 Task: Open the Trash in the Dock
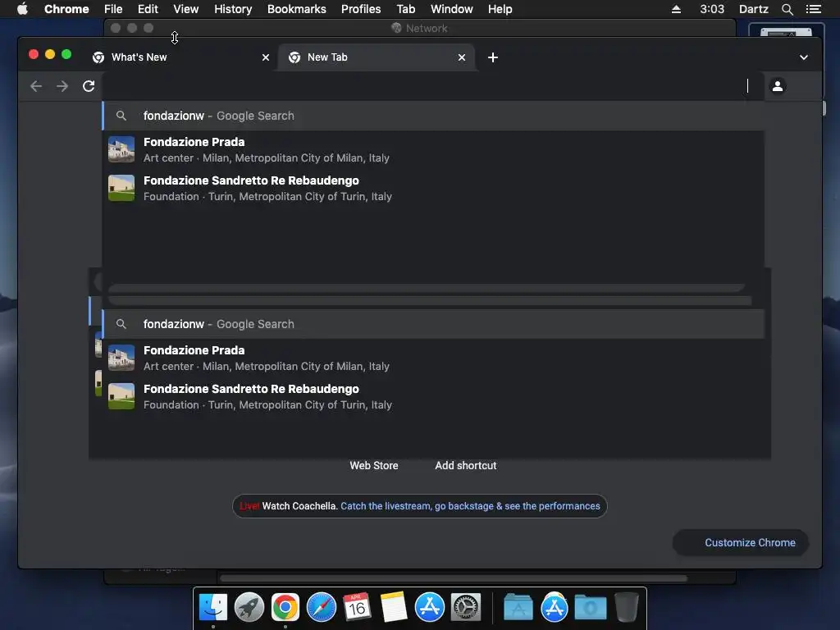pyautogui.click(x=626, y=608)
